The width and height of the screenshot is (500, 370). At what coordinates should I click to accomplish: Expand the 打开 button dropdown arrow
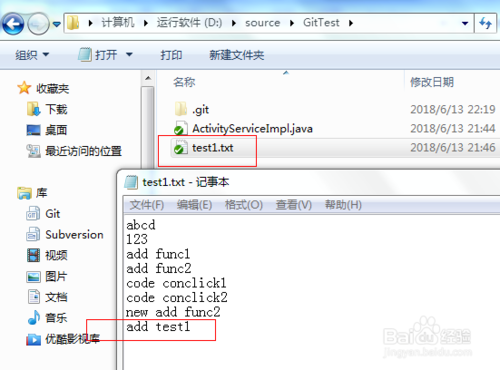click(x=129, y=54)
